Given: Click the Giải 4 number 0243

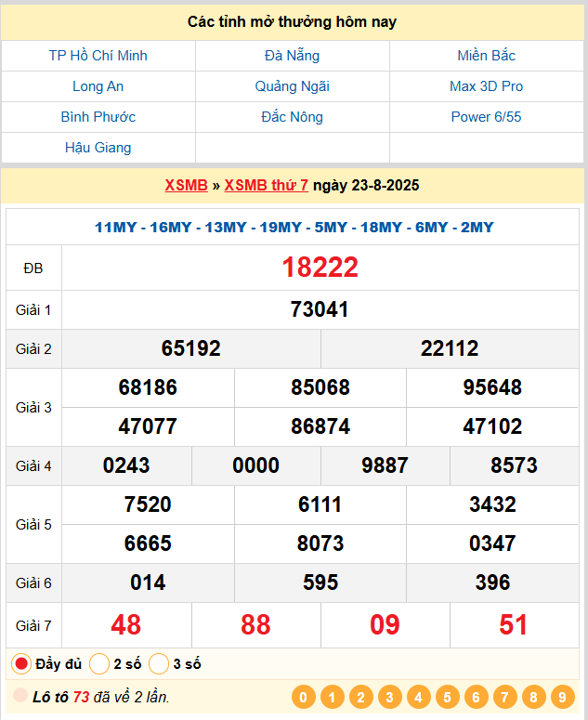Looking at the screenshot, I should (x=126, y=465).
